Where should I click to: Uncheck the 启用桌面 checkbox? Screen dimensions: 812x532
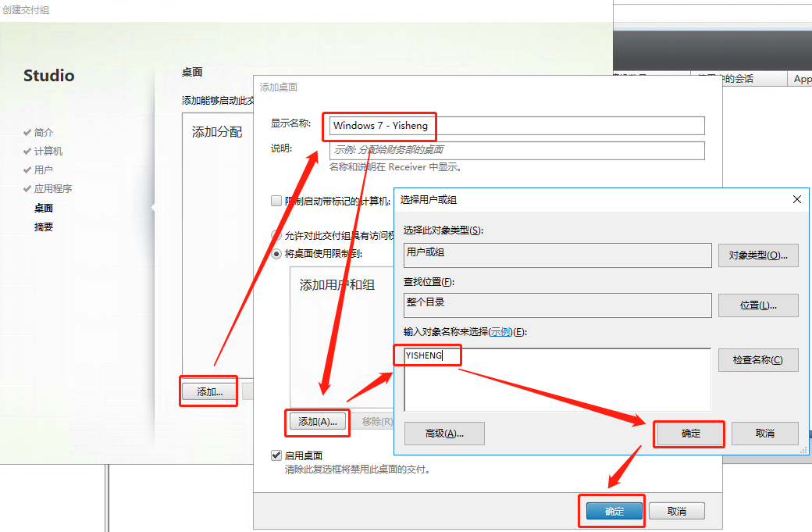276,455
